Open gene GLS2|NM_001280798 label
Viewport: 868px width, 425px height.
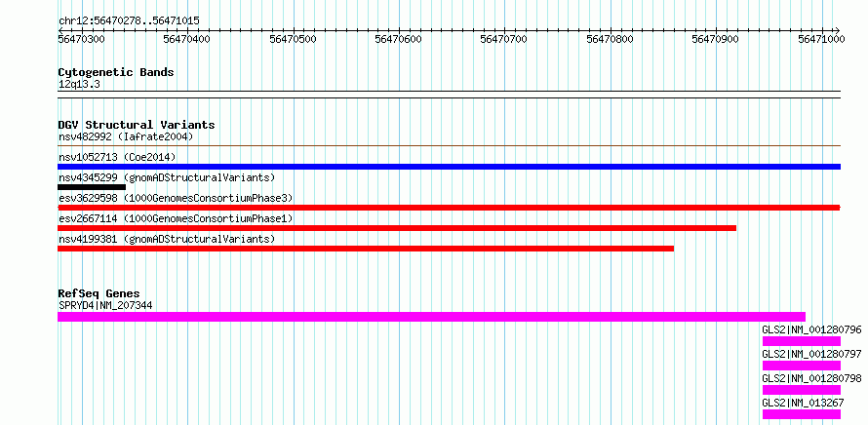pyautogui.click(x=811, y=378)
